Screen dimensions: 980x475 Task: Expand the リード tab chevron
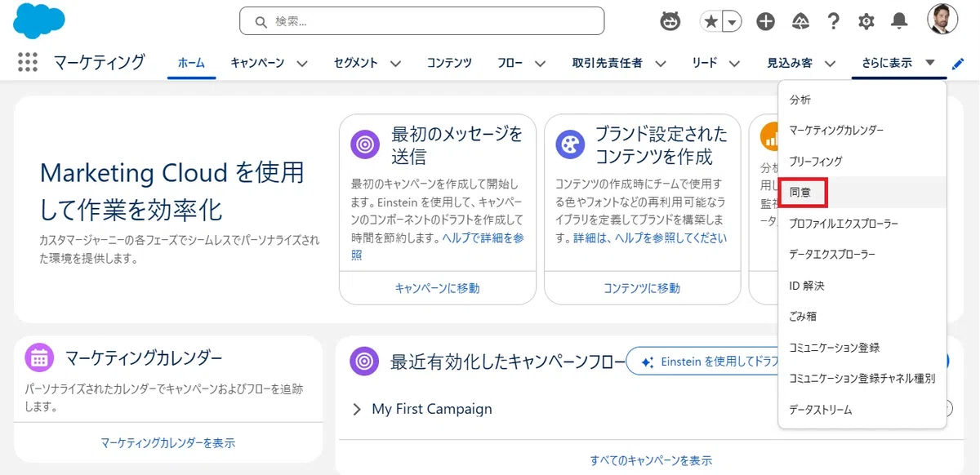tap(734, 63)
